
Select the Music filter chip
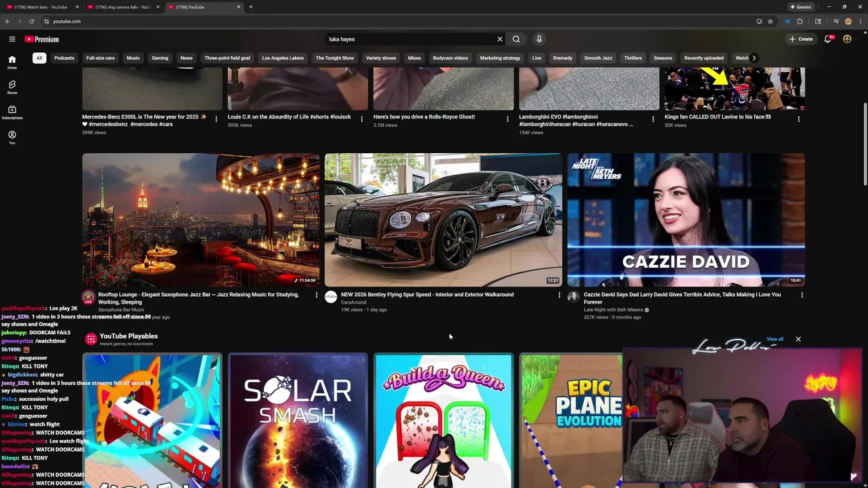click(x=133, y=58)
